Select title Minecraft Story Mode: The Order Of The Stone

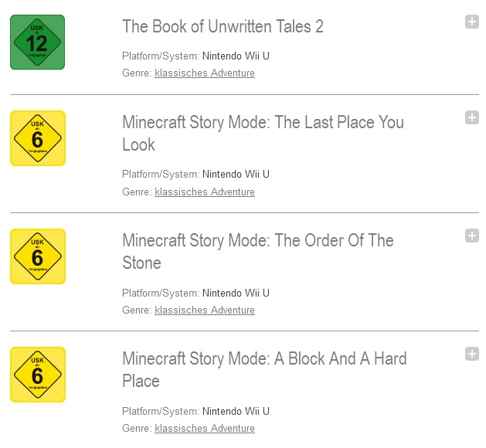pos(258,252)
